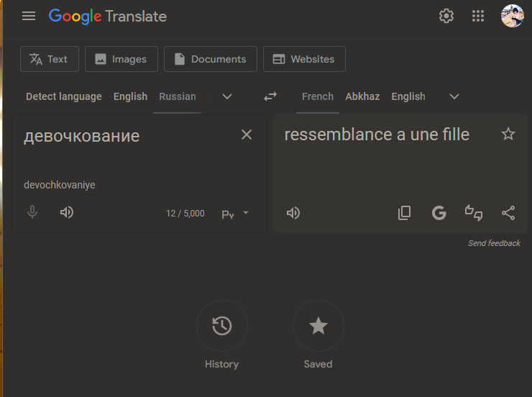Image resolution: width=532 pixels, height=397 pixels.
Task: Rate this translation with thumbs icon
Action: click(x=474, y=213)
